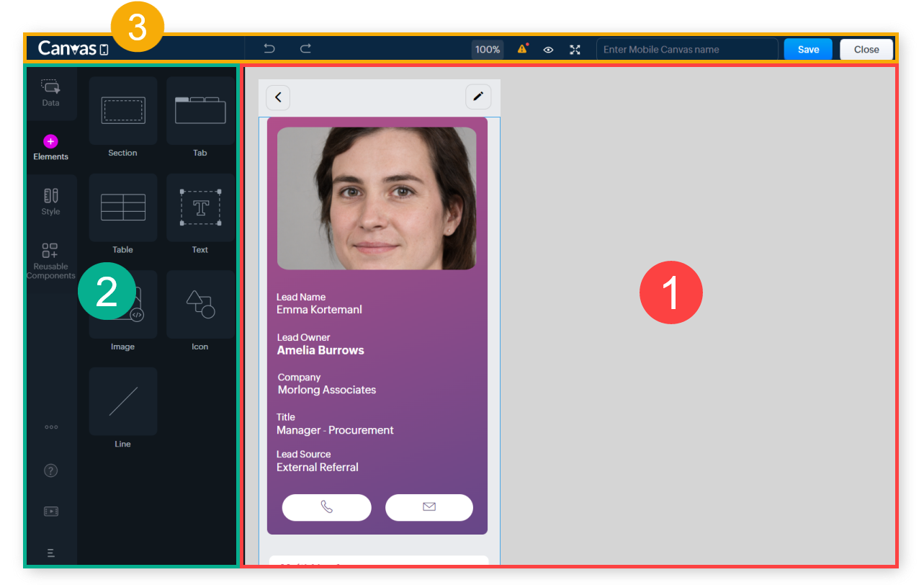This screenshot has width=924, height=585.
Task: Click the Close button
Action: pos(866,50)
